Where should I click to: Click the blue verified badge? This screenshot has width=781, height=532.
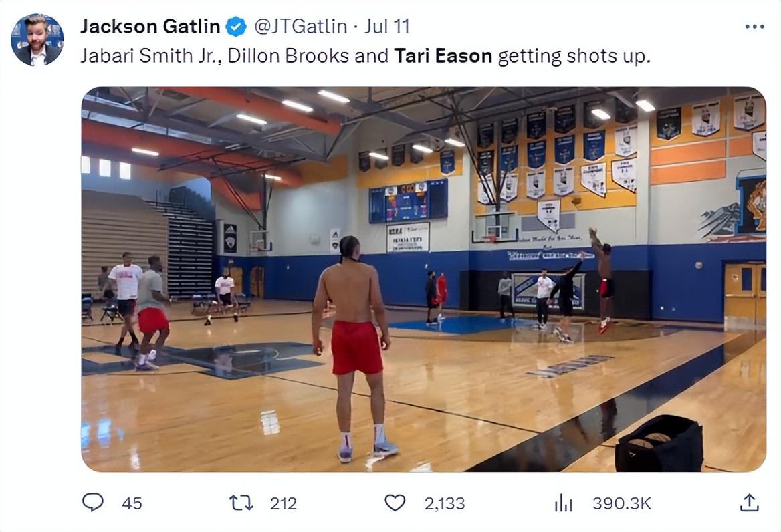coord(235,27)
